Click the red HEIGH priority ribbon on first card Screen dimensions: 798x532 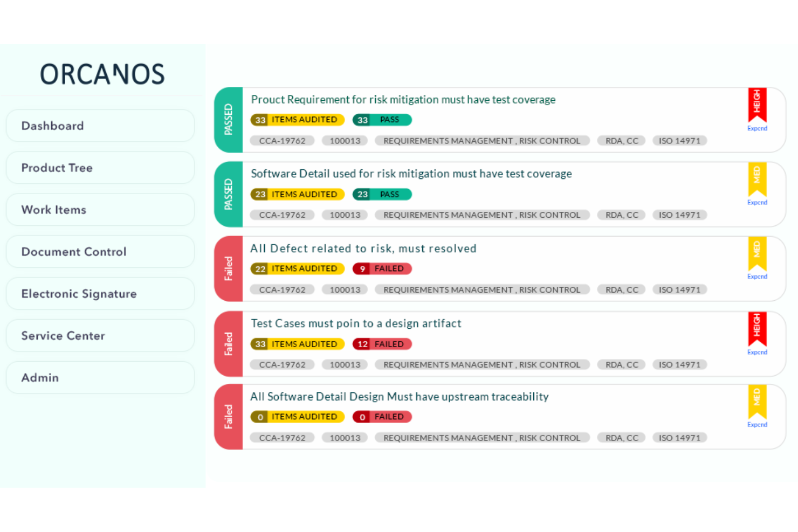tap(757, 104)
